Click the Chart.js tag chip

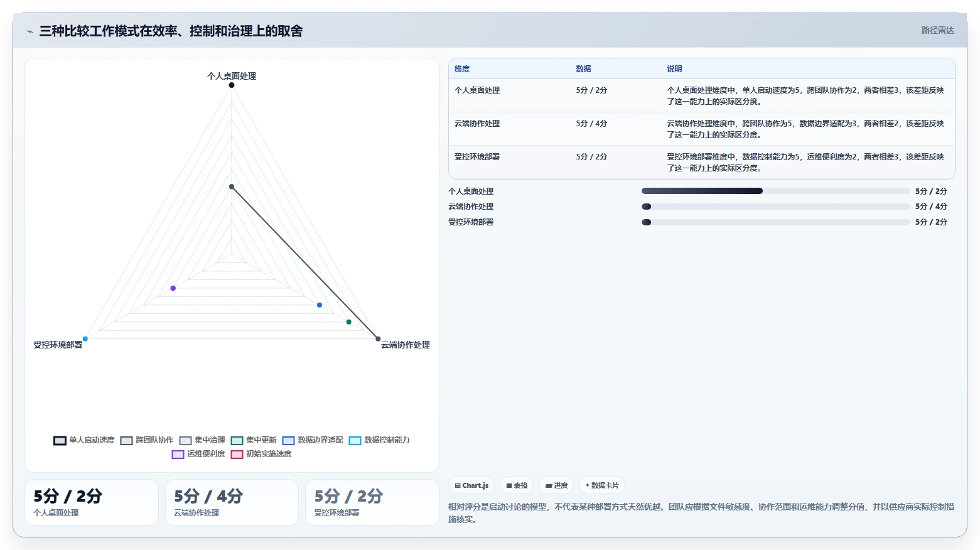[x=471, y=485]
